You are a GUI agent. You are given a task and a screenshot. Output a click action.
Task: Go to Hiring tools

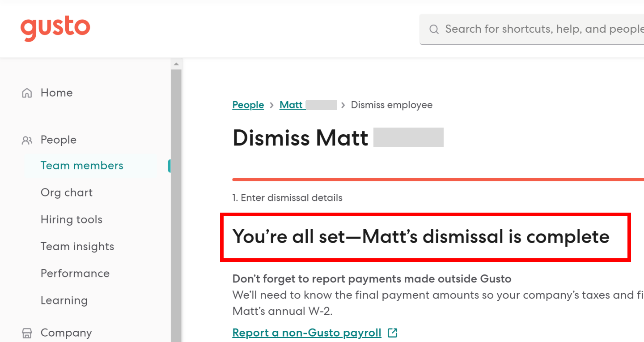click(x=72, y=219)
